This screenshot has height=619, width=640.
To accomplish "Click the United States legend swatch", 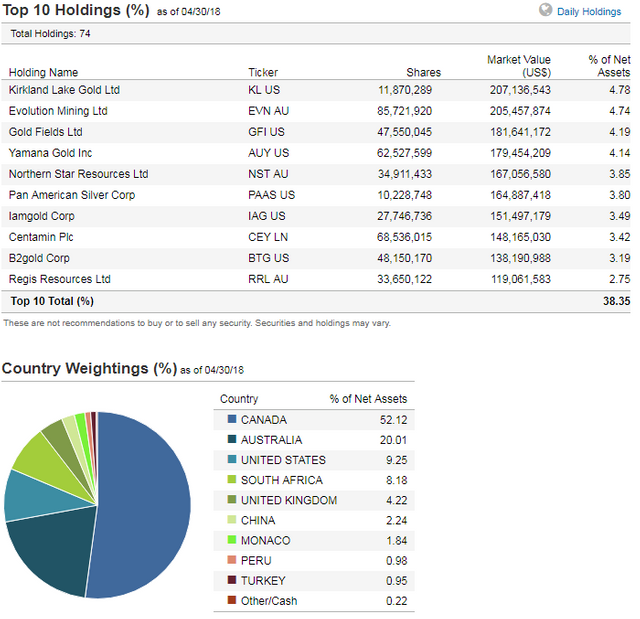I will click(231, 459).
